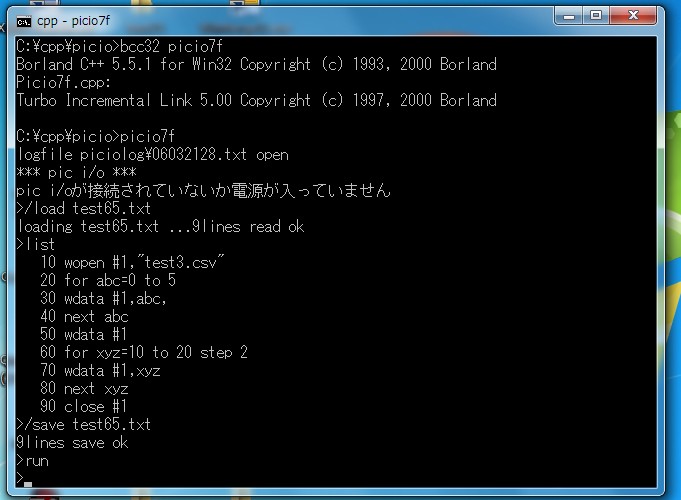The width and height of the screenshot is (681, 500).
Task: Click the Japanese 'pic i/oが接続されていないか' message line
Action: (x=203, y=190)
